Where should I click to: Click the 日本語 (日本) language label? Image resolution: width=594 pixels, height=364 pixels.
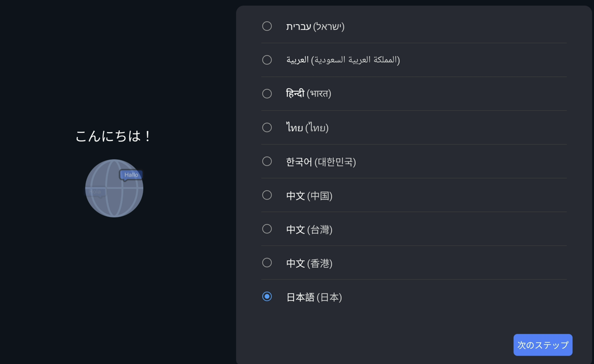pyautogui.click(x=314, y=297)
